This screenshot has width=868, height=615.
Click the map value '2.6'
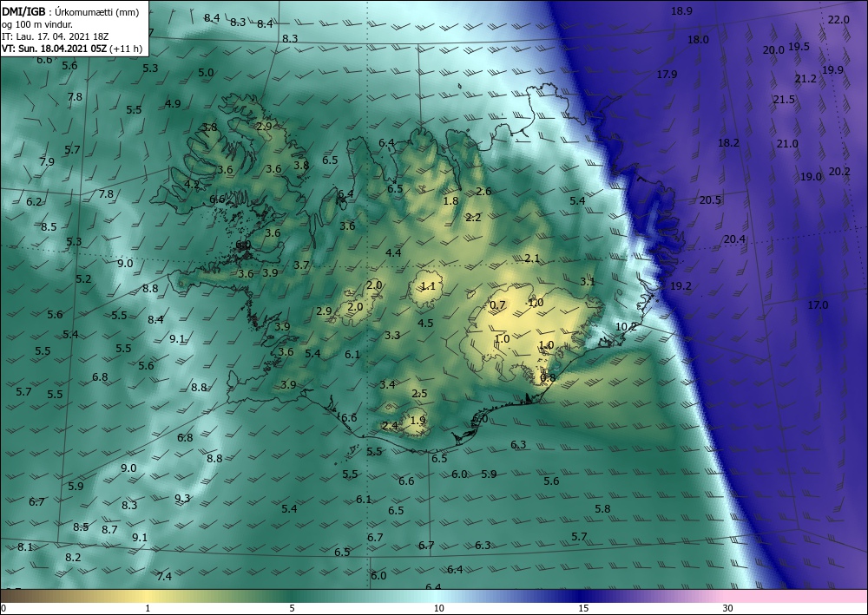coord(483,192)
